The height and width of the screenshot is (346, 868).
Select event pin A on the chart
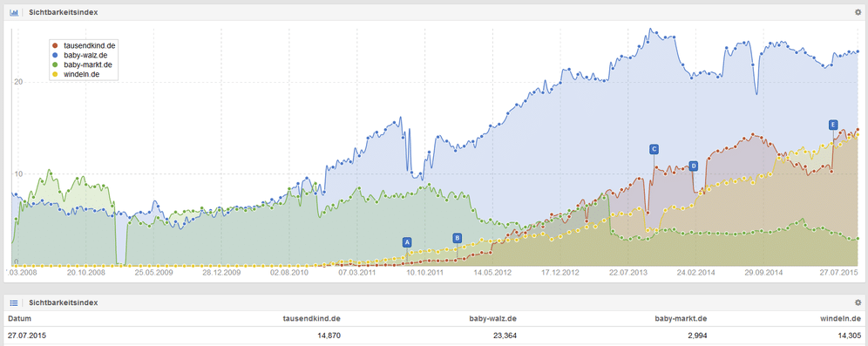coord(407,242)
